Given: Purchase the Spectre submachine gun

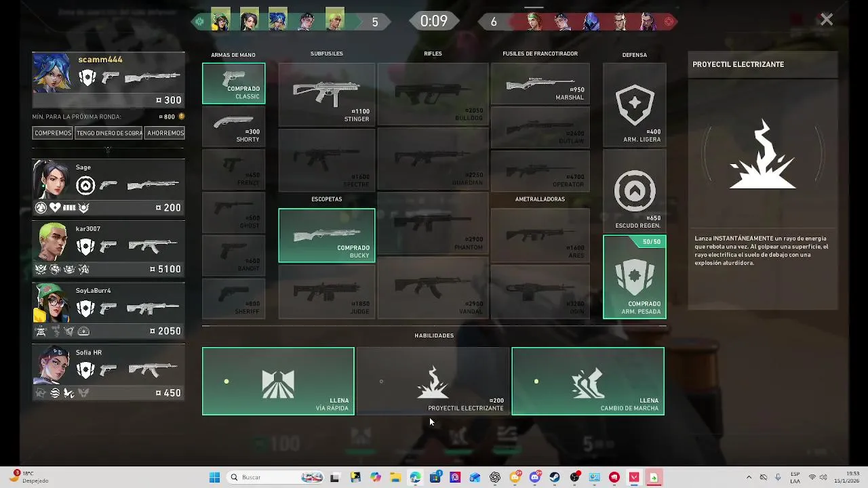Looking at the screenshot, I should (326, 159).
